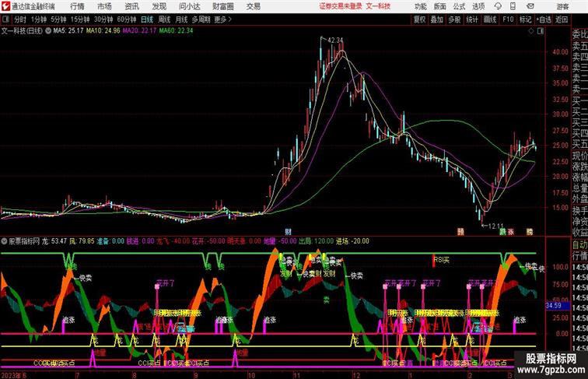Click the 12.11 low price label

coord(496,226)
